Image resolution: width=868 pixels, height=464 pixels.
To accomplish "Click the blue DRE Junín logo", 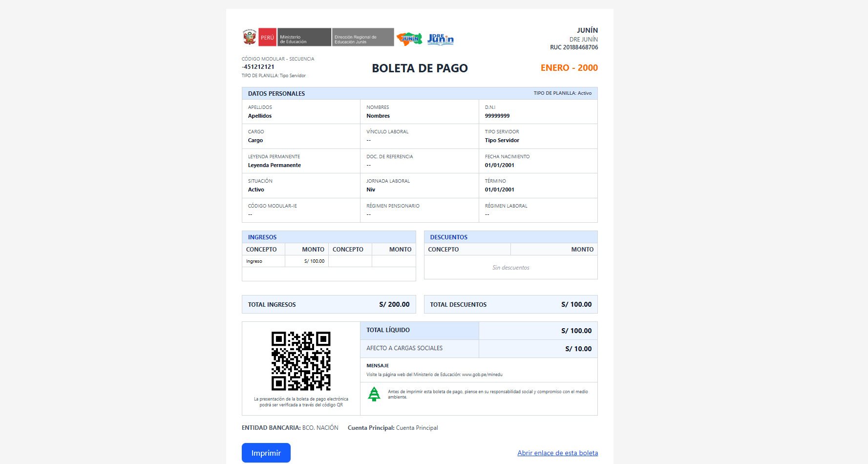I will (x=440, y=39).
